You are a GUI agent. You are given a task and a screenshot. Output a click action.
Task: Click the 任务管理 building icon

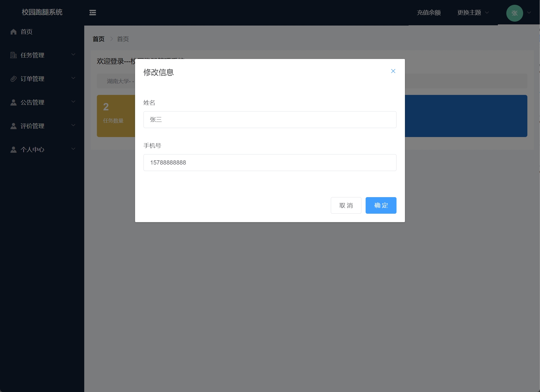13,55
